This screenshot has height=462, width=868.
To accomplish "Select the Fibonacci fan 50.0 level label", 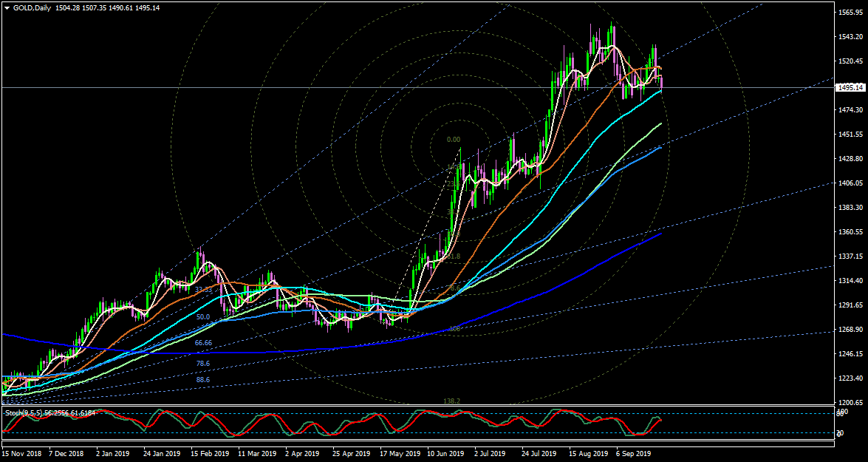I will [x=203, y=317].
